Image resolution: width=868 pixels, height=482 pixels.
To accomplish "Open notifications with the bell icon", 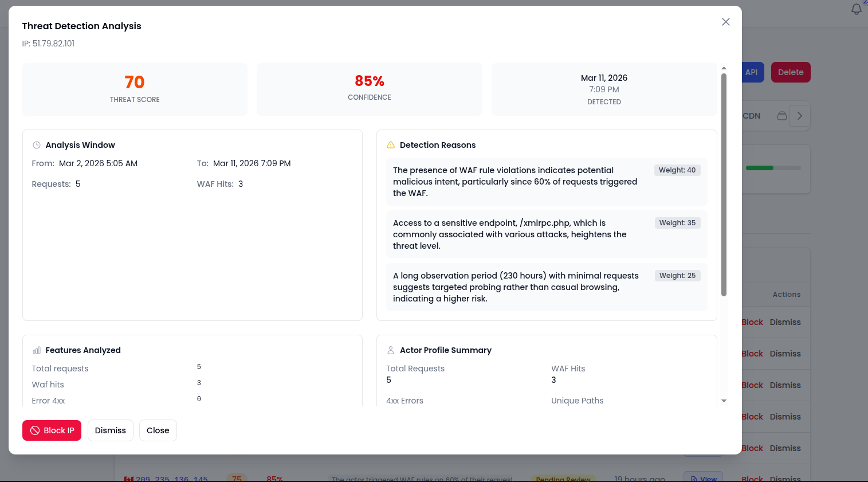I will pos(856,9).
